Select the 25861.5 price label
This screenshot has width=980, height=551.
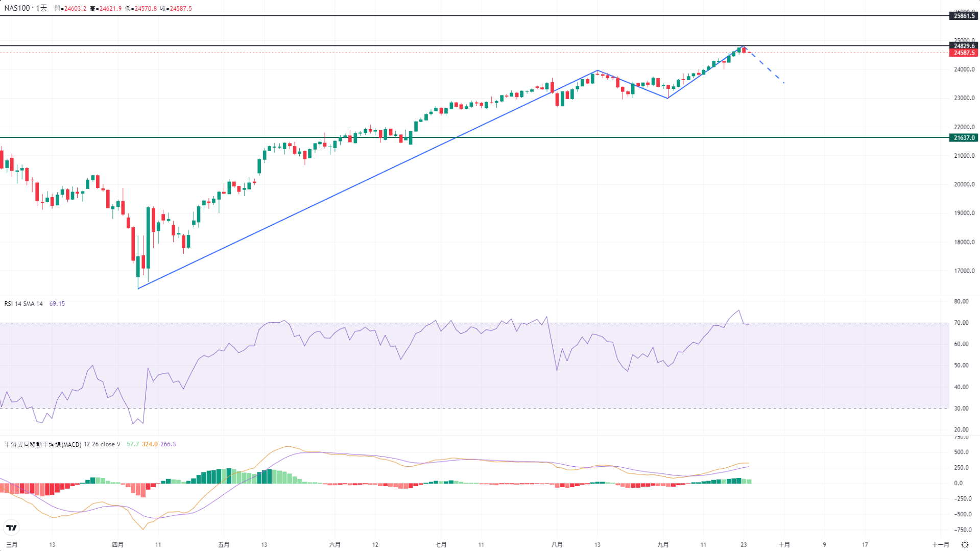click(x=964, y=16)
